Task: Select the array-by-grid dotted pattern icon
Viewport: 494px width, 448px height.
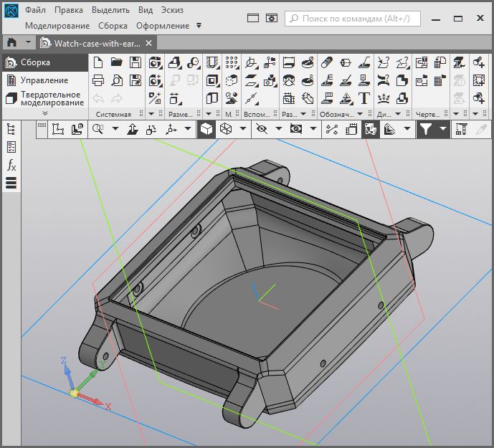Action: click(232, 62)
